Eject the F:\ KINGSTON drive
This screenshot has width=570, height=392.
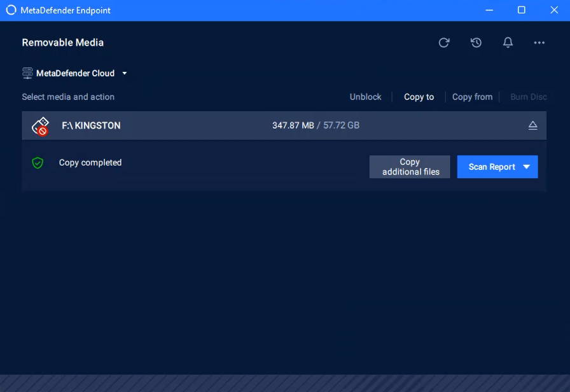pos(532,125)
